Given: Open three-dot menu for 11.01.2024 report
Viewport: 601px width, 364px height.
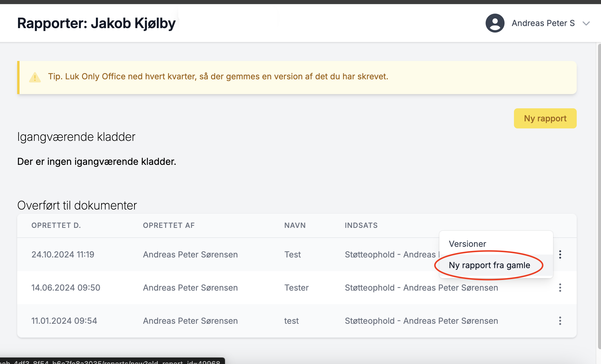Looking at the screenshot, I should point(560,321).
